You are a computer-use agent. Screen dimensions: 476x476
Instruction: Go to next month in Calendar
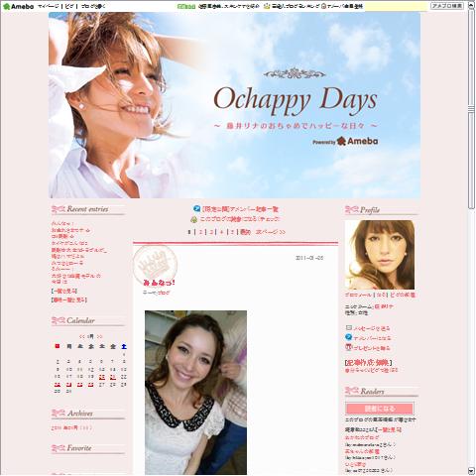coord(99,336)
